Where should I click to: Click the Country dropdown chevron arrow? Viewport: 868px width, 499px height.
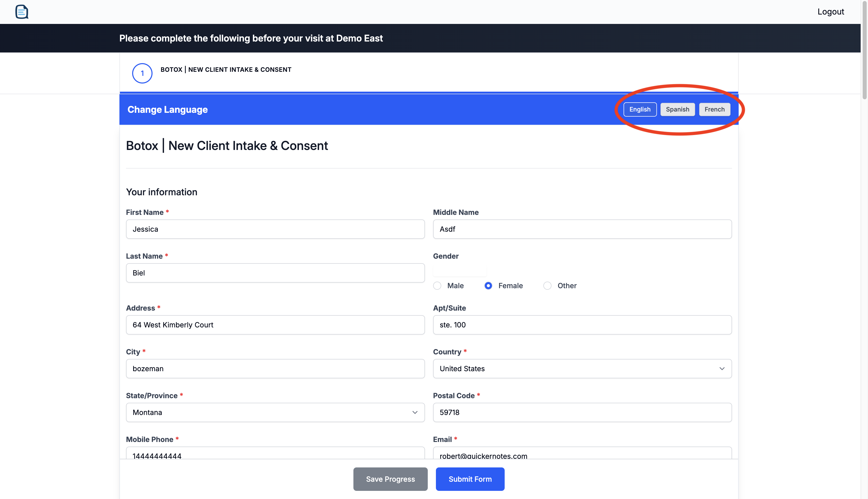pyautogui.click(x=722, y=368)
